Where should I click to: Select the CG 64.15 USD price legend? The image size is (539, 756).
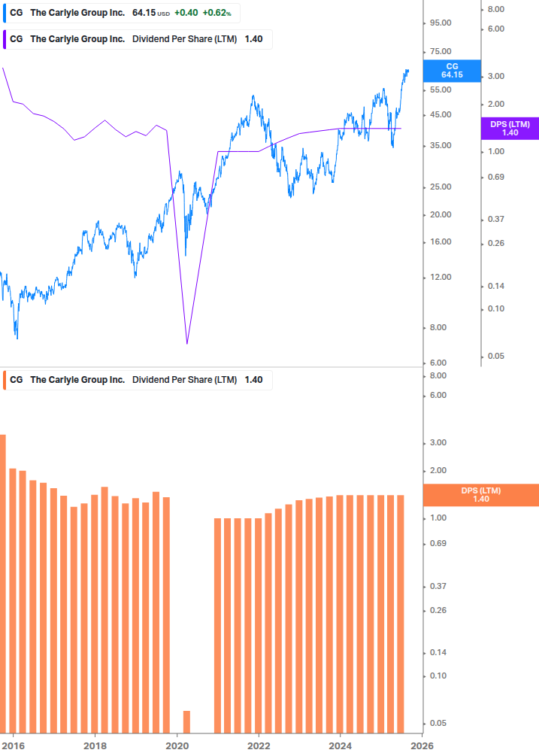tap(121, 13)
